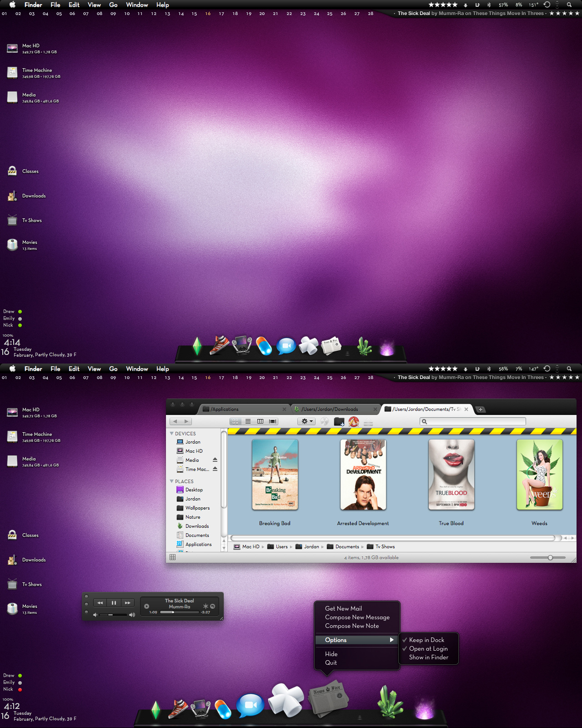The image size is (582, 728).
Task: Collapse the PLACES sidebar section
Action: click(172, 481)
